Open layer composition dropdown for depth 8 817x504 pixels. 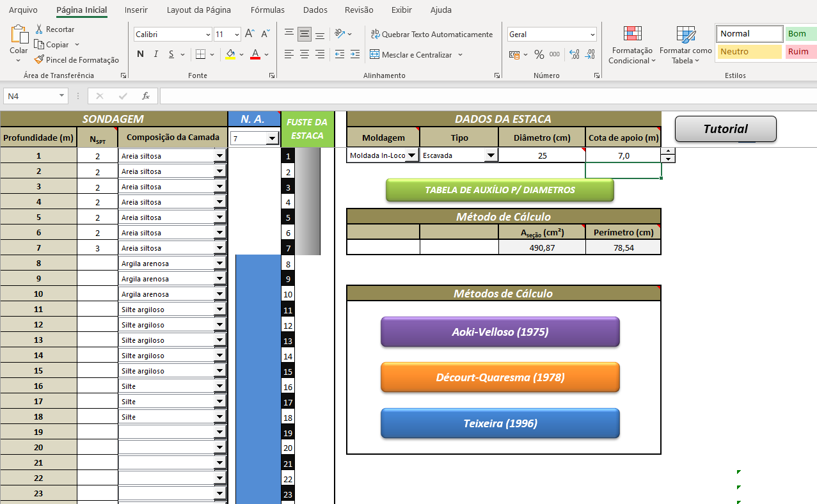[220, 263]
